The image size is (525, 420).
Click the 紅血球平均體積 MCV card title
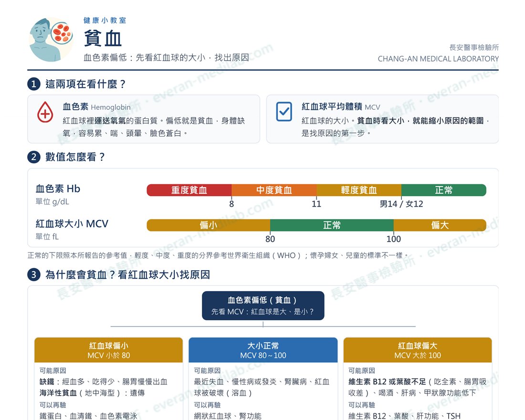pos(341,107)
